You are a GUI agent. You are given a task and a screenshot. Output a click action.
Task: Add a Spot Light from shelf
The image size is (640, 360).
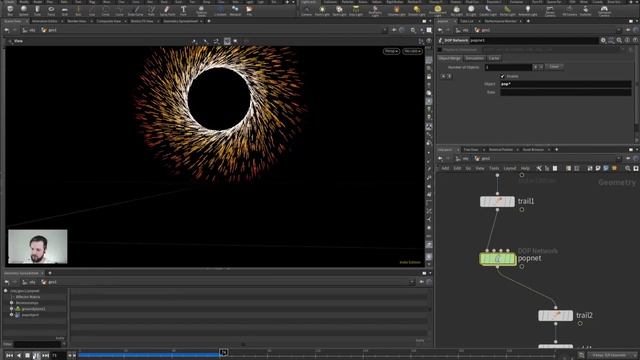[x=339, y=10]
